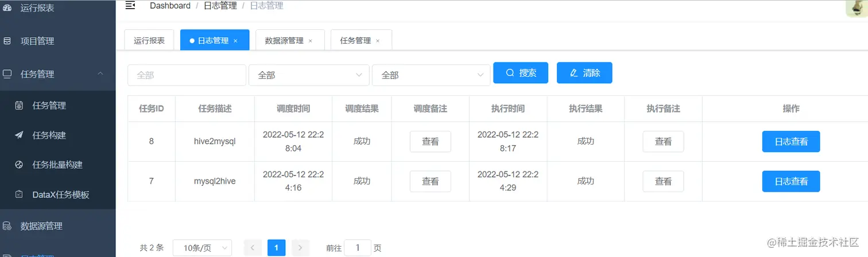Open the user avatar at top right
This screenshot has height=257, width=868.
pyautogui.click(x=857, y=8)
